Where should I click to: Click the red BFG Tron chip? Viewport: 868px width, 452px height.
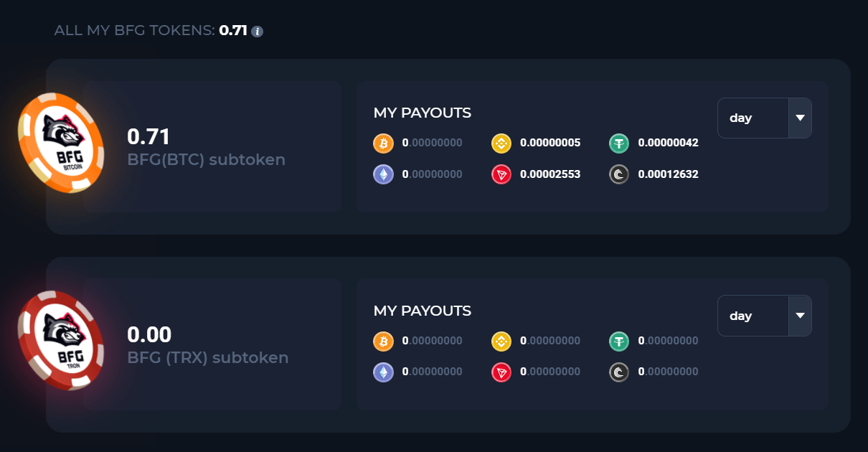pyautogui.click(x=61, y=341)
